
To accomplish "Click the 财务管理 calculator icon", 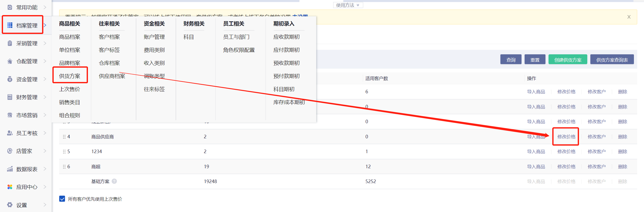I will pos(10,97).
